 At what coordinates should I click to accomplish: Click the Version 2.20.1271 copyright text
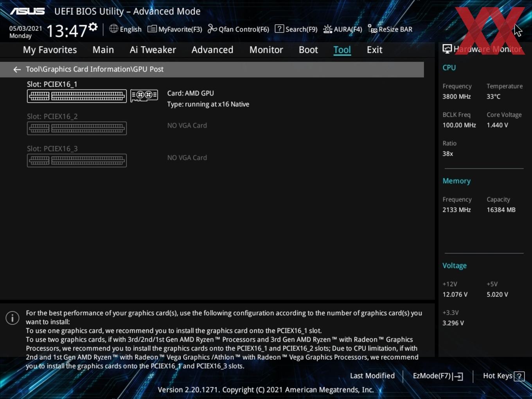[x=266, y=390]
